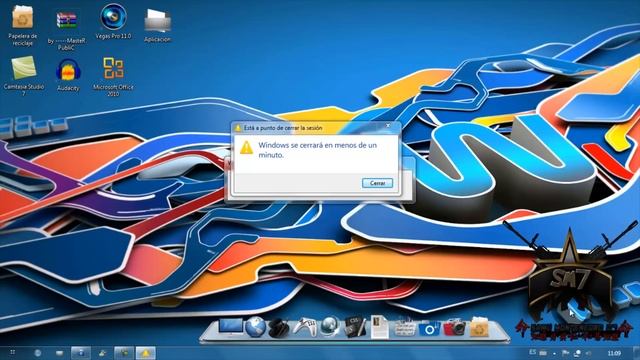Open the red camera icon in dock

pyautogui.click(x=454, y=327)
